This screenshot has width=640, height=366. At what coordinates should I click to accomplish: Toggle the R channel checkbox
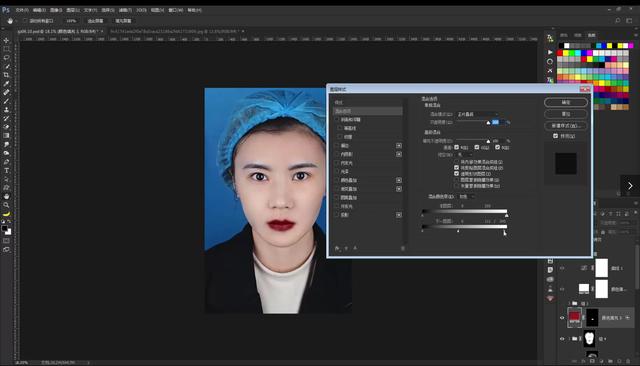457,147
